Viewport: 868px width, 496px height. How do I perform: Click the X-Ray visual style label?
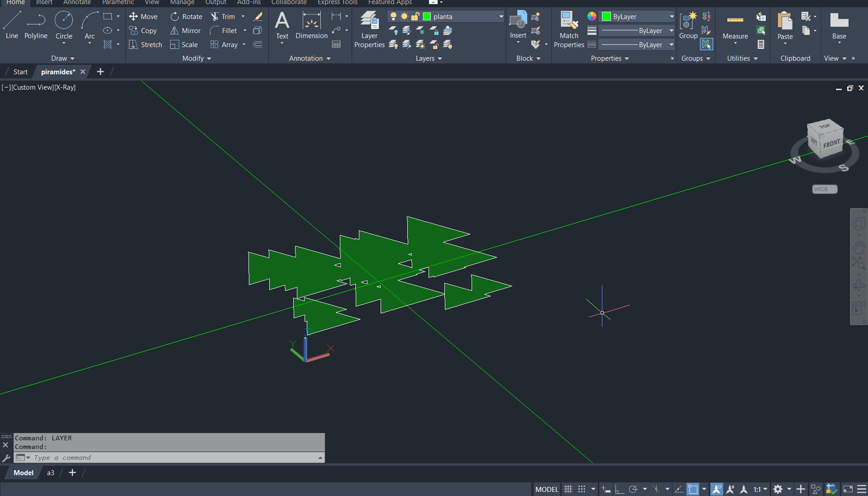(65, 87)
